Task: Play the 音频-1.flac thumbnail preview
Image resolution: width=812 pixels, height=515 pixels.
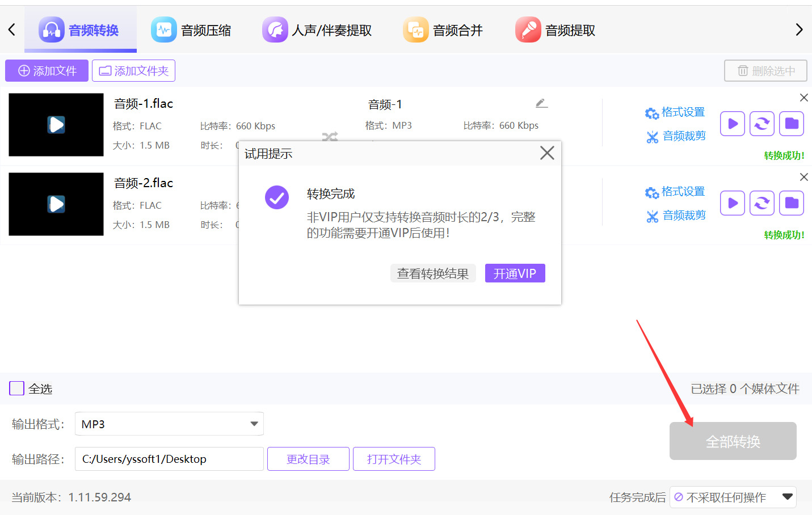Action: 56,125
